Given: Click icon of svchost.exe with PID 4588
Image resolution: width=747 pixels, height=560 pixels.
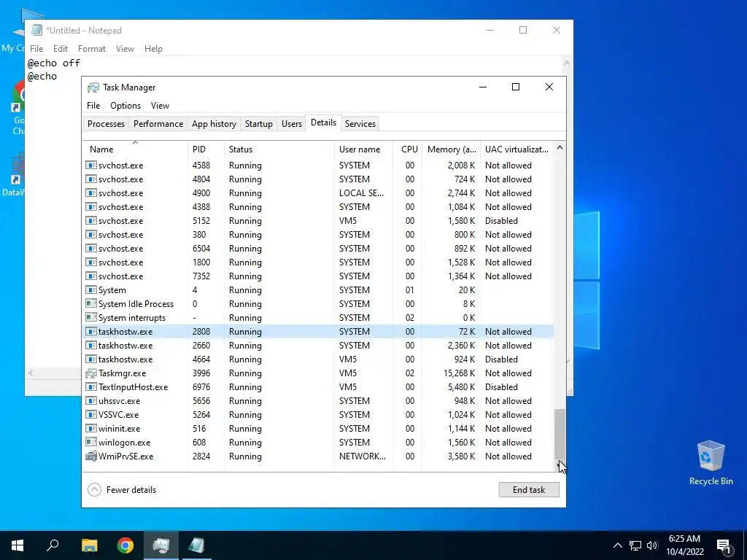Looking at the screenshot, I should pos(90,166).
